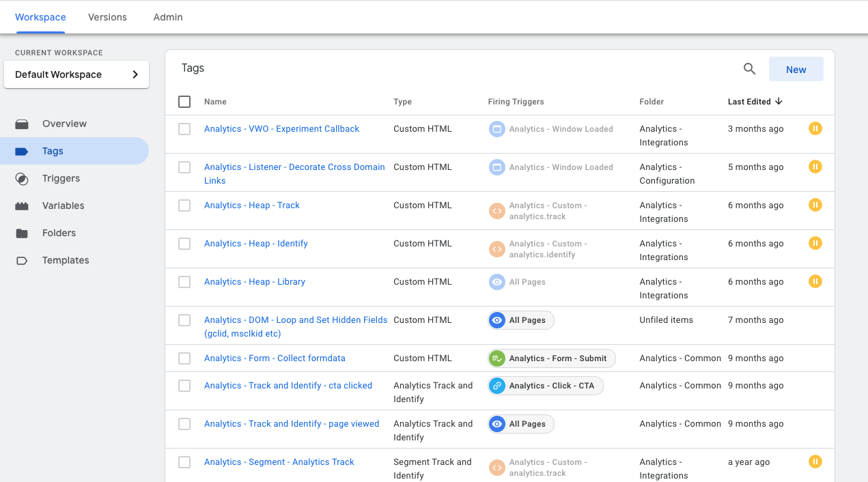The width and height of the screenshot is (868, 482).
Task: Tick checkbox for DOM Loop and Set Hidden Fields
Action: point(184,320)
